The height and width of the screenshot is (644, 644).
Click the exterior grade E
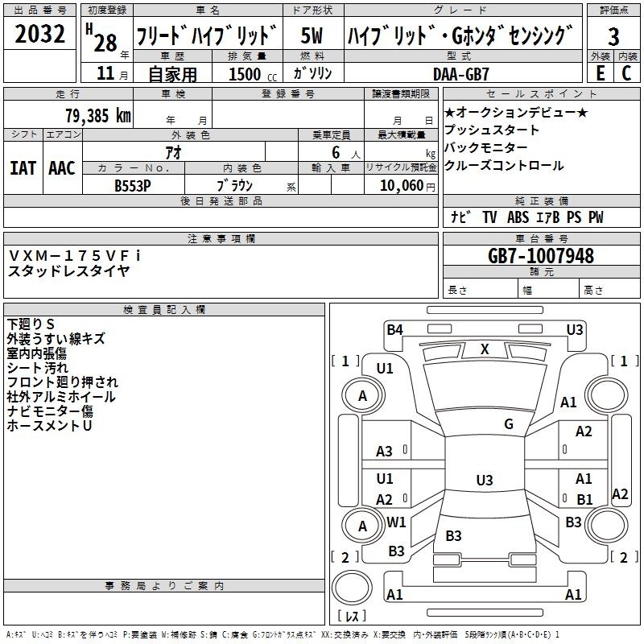600,72
